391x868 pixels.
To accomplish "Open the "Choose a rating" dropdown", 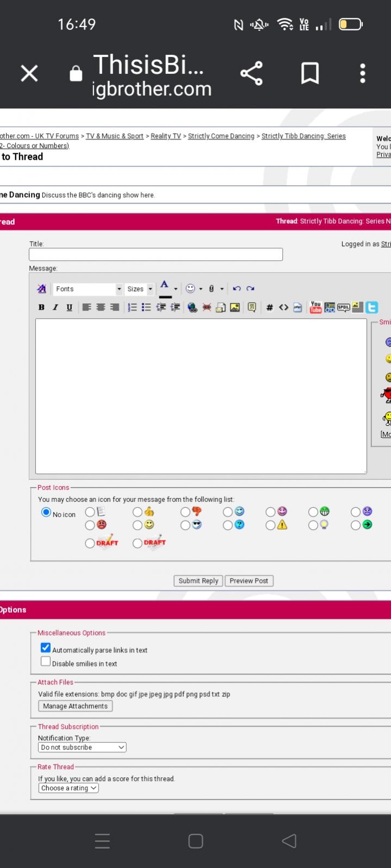I will click(x=69, y=788).
